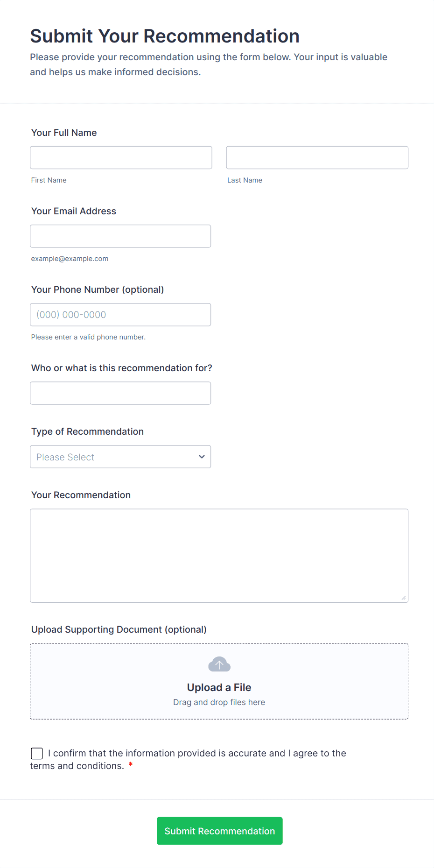
Task: Click the Upload Supporting Document label
Action: click(x=119, y=629)
